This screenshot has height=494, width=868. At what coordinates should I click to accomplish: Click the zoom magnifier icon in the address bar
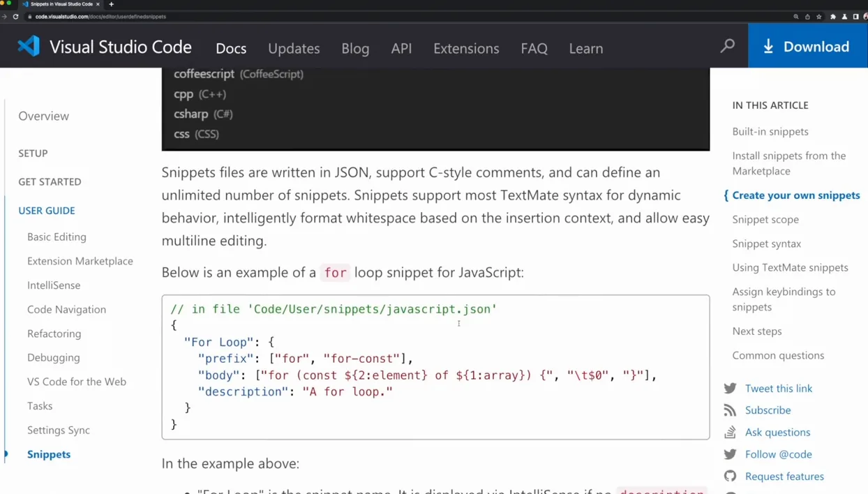coord(795,16)
